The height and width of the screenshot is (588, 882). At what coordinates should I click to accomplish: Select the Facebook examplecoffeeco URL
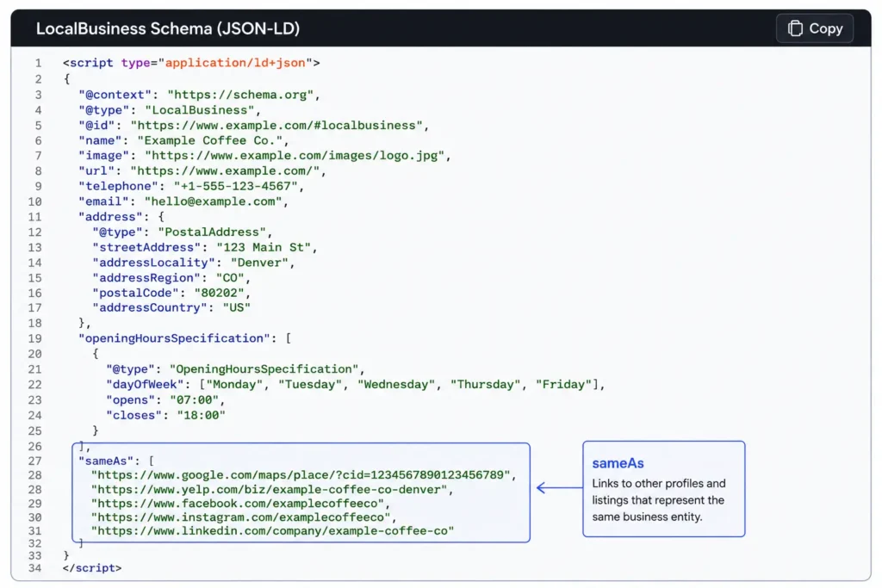[238, 504]
